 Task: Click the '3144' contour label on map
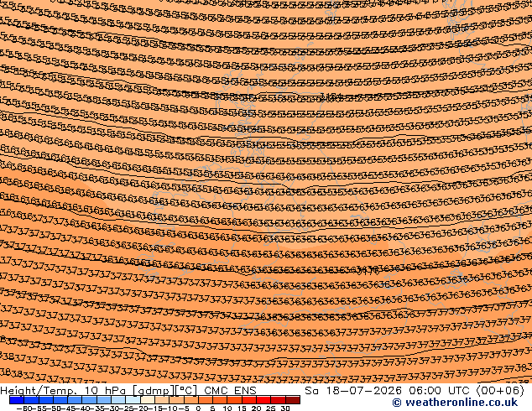pyautogui.click(x=331, y=97)
